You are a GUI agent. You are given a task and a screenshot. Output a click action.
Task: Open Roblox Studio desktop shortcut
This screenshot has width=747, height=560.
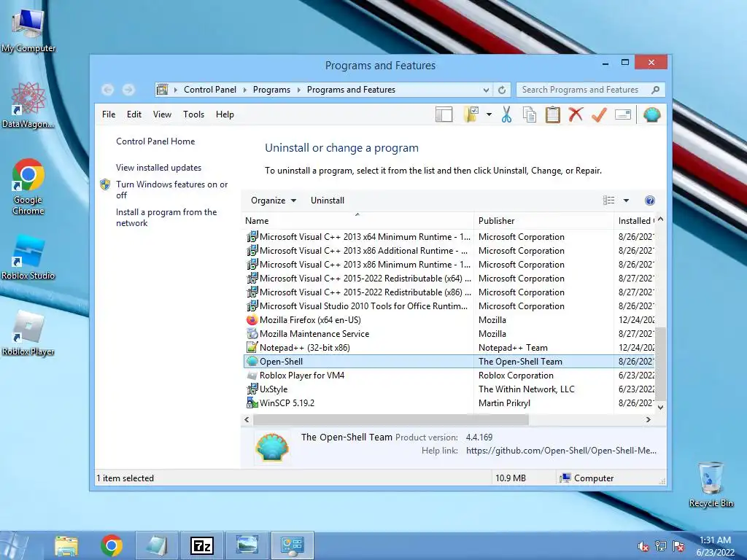pos(28,257)
